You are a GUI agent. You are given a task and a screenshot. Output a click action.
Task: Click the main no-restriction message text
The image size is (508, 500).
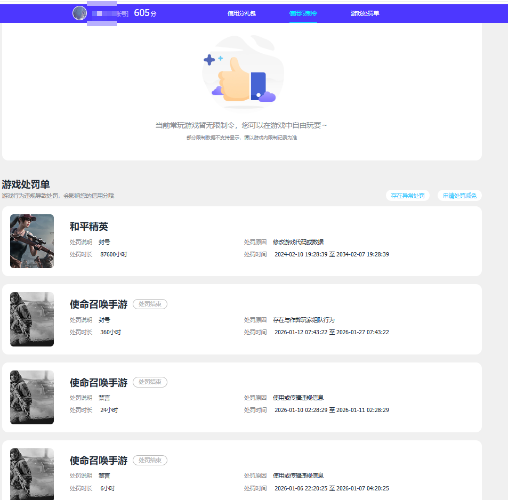241,125
